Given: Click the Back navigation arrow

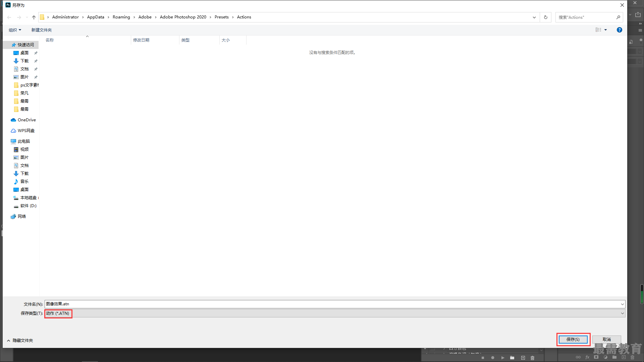Looking at the screenshot, I should [9, 17].
